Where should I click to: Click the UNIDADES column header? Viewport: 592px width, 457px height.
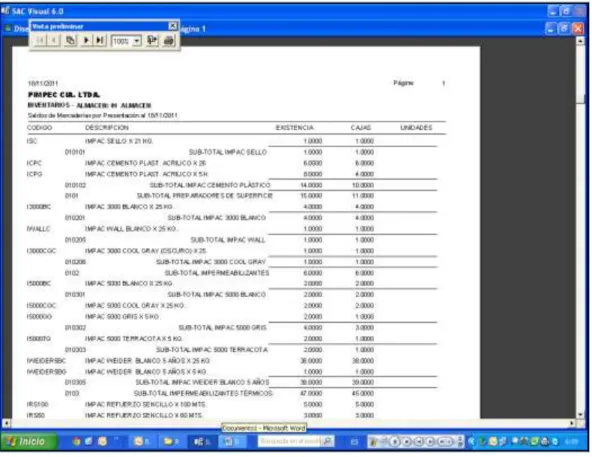416,128
